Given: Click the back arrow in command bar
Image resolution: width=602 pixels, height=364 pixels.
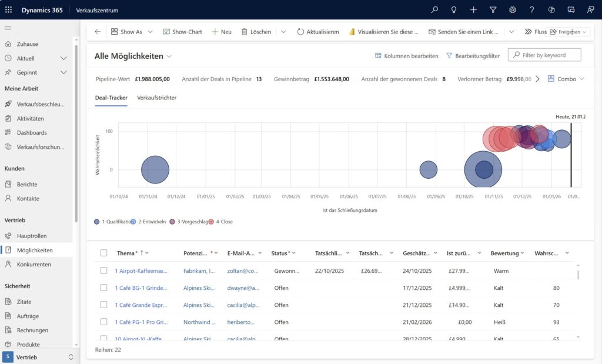Looking at the screenshot, I should tap(98, 32).
